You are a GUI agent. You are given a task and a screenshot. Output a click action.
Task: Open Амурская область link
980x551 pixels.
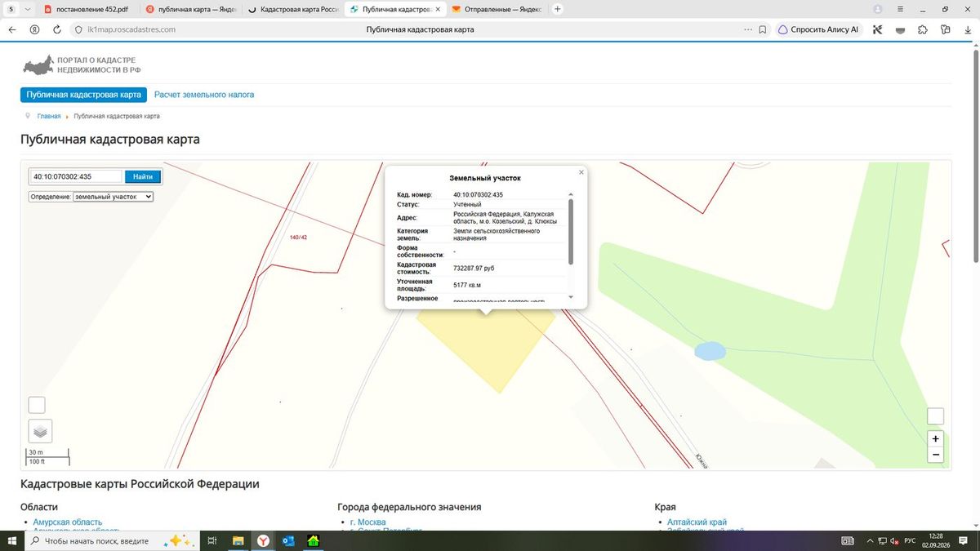click(x=68, y=522)
